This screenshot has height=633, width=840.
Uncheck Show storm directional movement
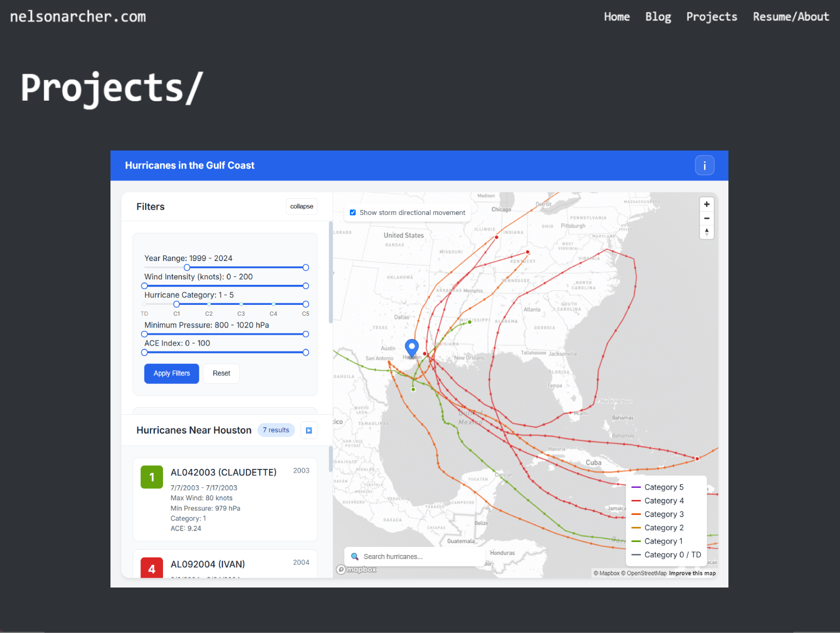pos(353,213)
